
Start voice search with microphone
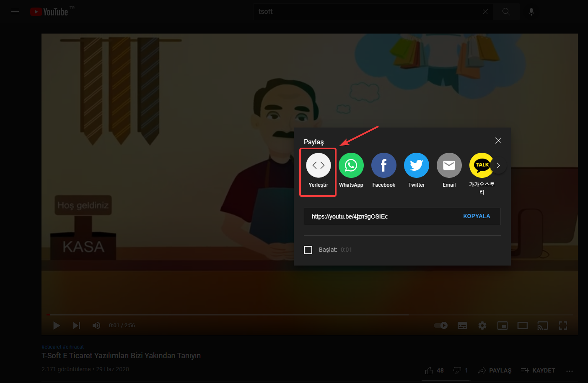(x=531, y=12)
